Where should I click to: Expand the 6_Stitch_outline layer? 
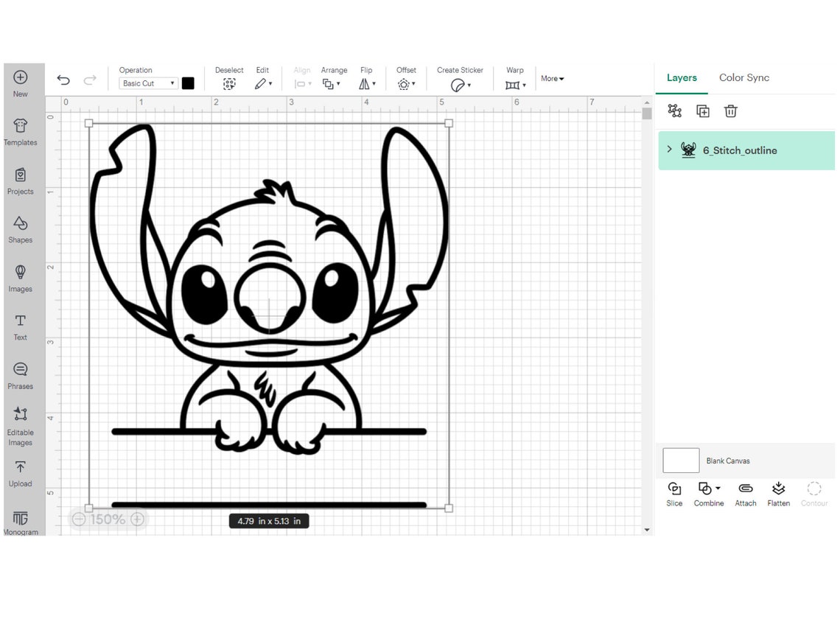coord(668,150)
